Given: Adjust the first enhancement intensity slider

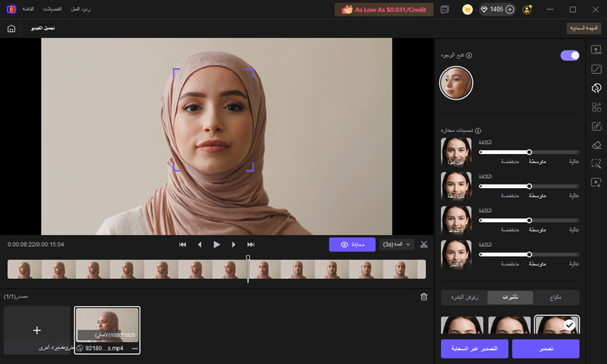Looking at the screenshot, I should (529, 152).
